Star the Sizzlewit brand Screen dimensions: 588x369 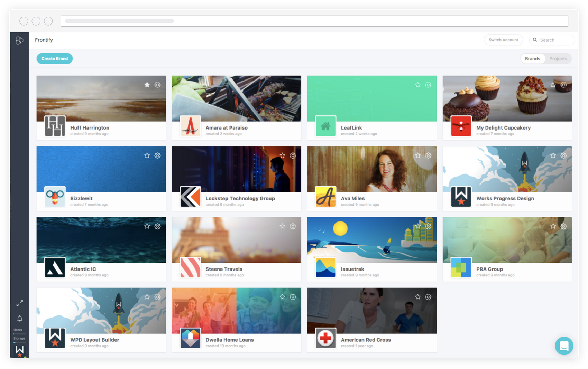(x=147, y=156)
